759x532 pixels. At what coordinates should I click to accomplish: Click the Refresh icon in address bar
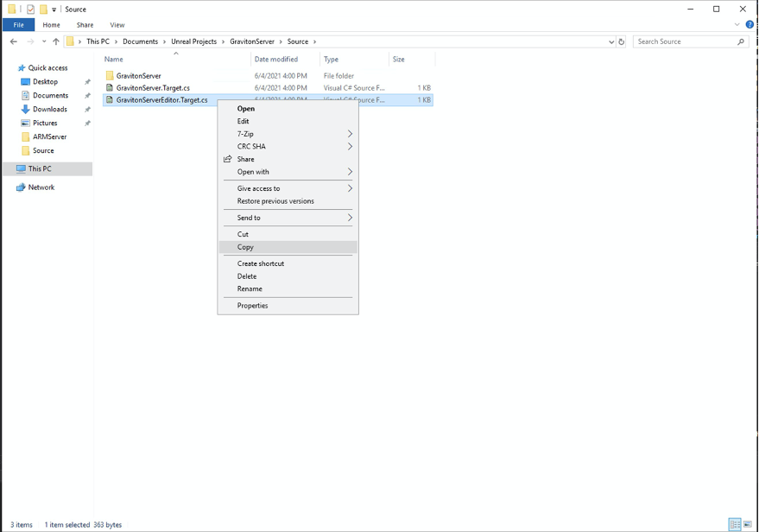[622, 41]
